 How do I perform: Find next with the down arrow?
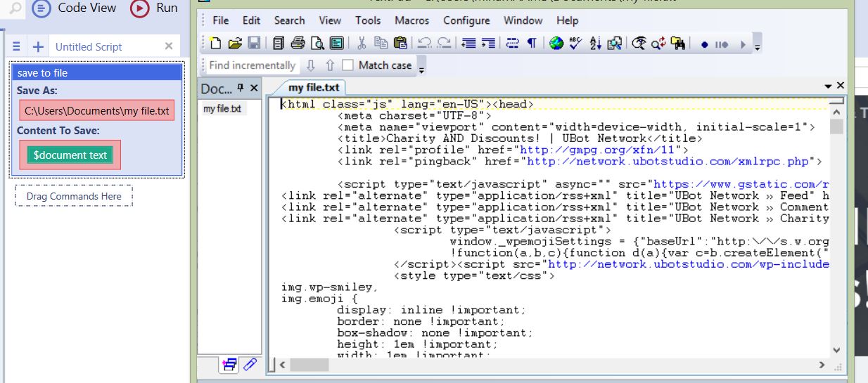click(x=311, y=65)
